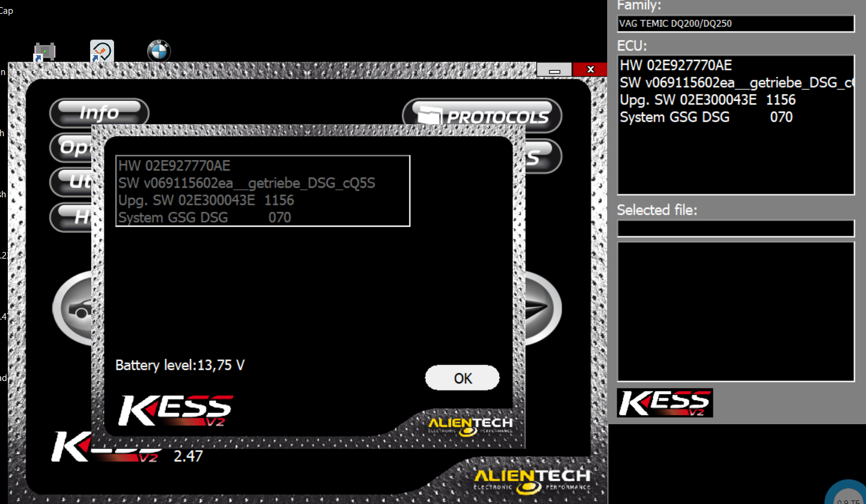
Task: Click the Family field showing VAG TEMIC DQ200/DQ250
Action: (x=735, y=24)
